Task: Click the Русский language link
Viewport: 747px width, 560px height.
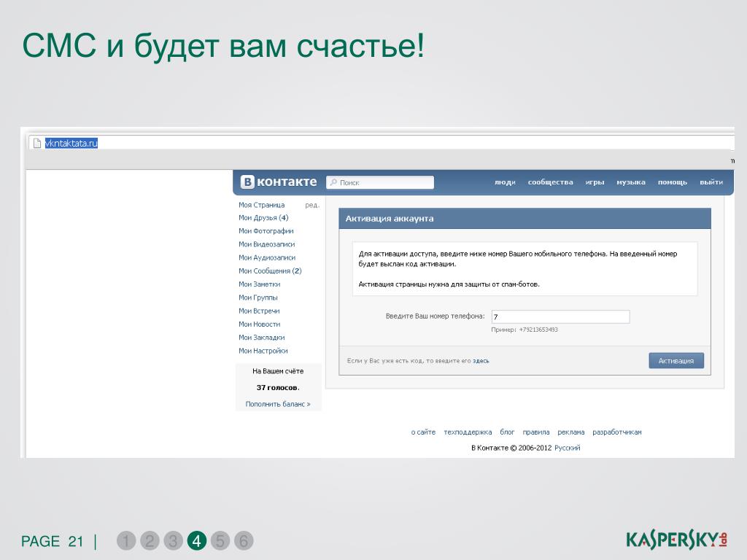Action: (x=567, y=448)
